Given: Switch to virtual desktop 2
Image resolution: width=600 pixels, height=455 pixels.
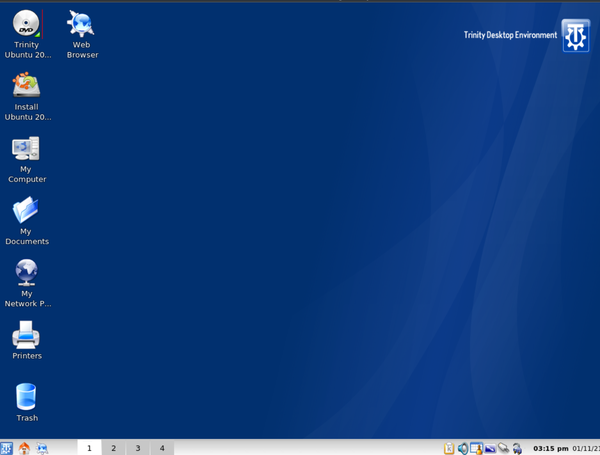Looking at the screenshot, I should (114, 448).
